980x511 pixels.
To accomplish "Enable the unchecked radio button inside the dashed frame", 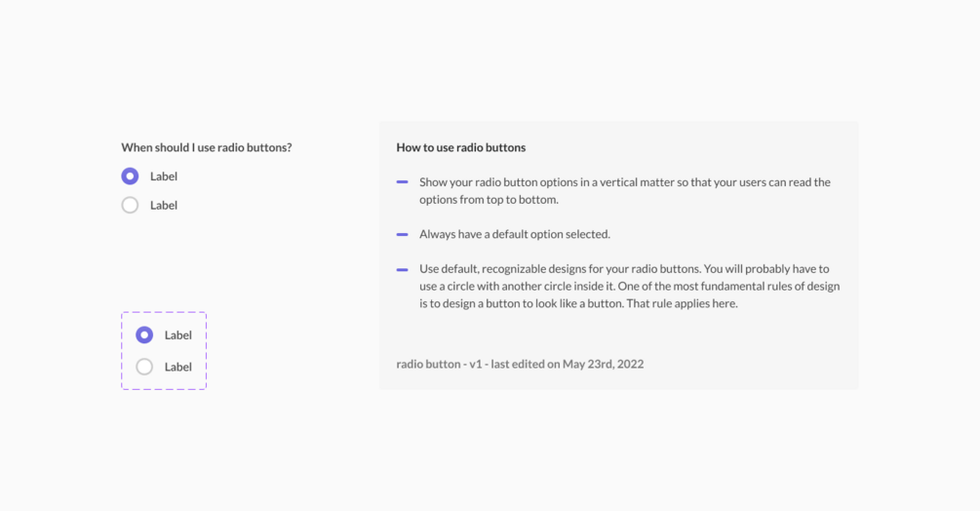I will (144, 367).
